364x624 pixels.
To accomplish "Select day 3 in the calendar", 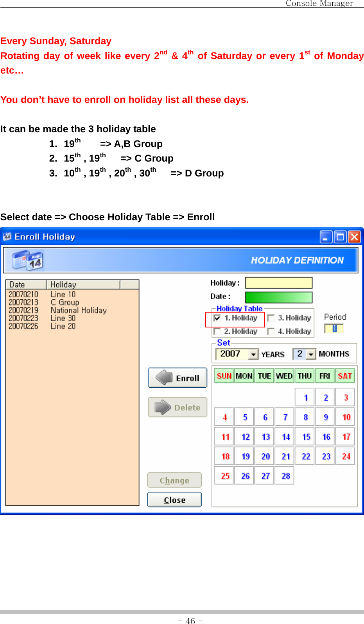I will [345, 397].
